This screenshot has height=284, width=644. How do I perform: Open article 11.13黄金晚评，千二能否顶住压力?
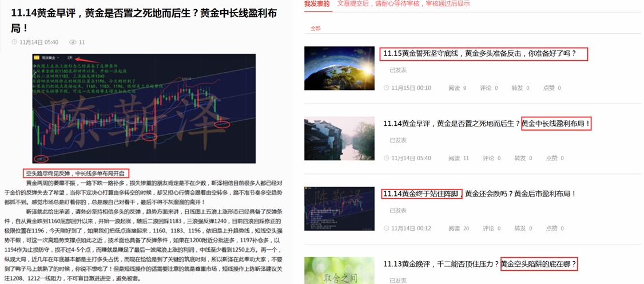479,264
